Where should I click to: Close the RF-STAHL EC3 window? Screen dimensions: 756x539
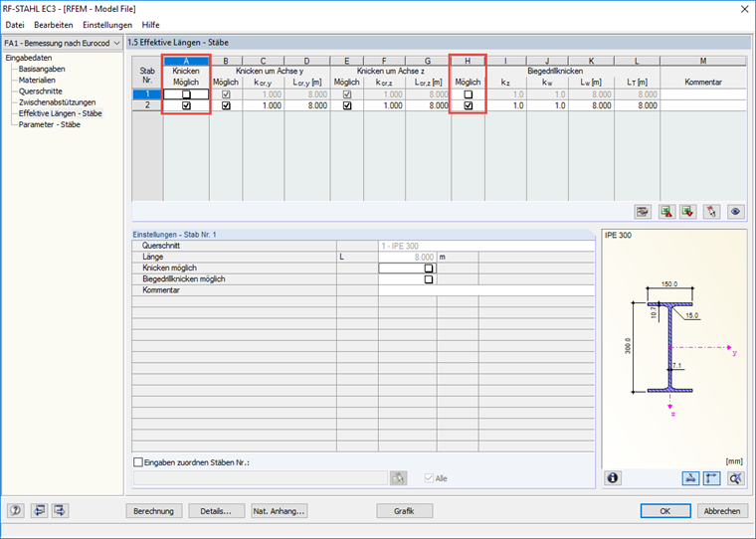point(744,9)
